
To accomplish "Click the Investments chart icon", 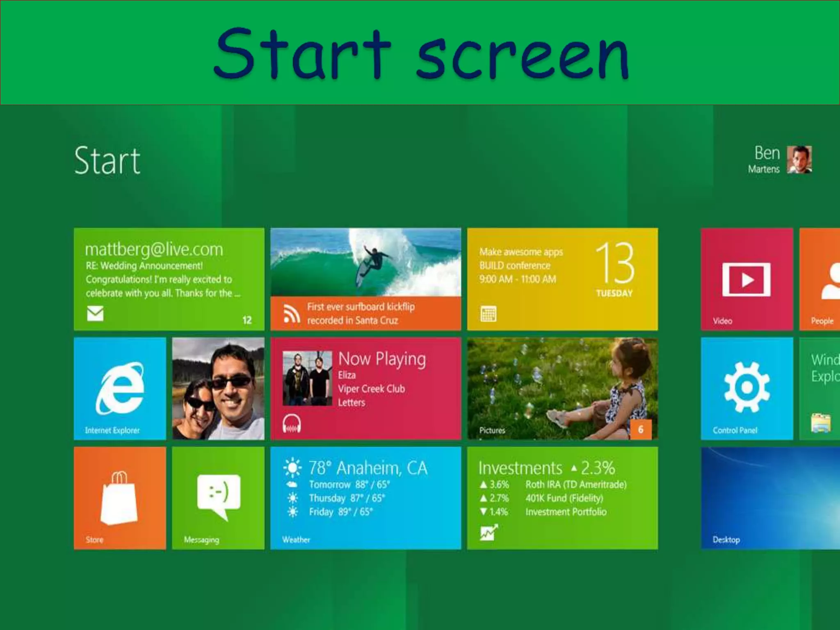I will [488, 532].
